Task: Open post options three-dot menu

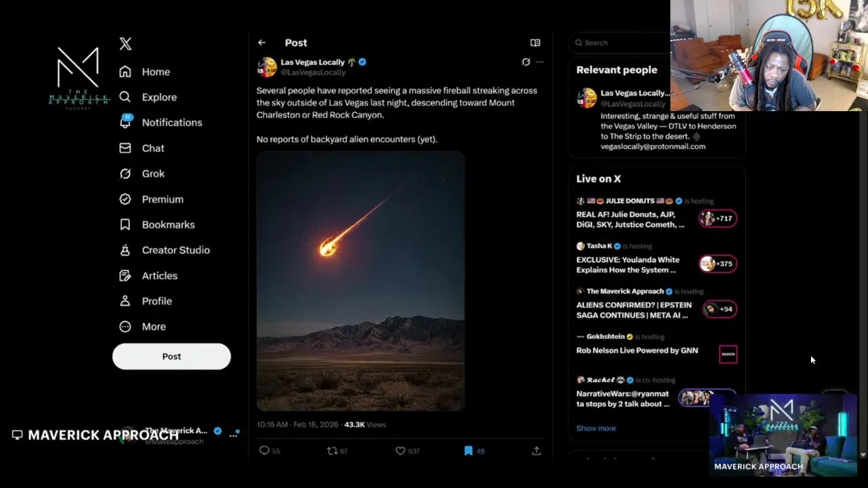Action: point(540,62)
